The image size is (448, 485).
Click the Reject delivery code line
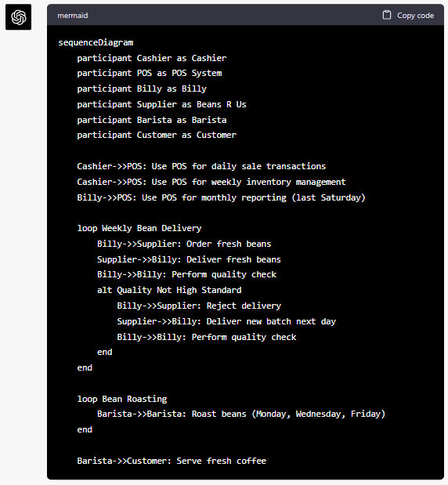click(x=199, y=306)
